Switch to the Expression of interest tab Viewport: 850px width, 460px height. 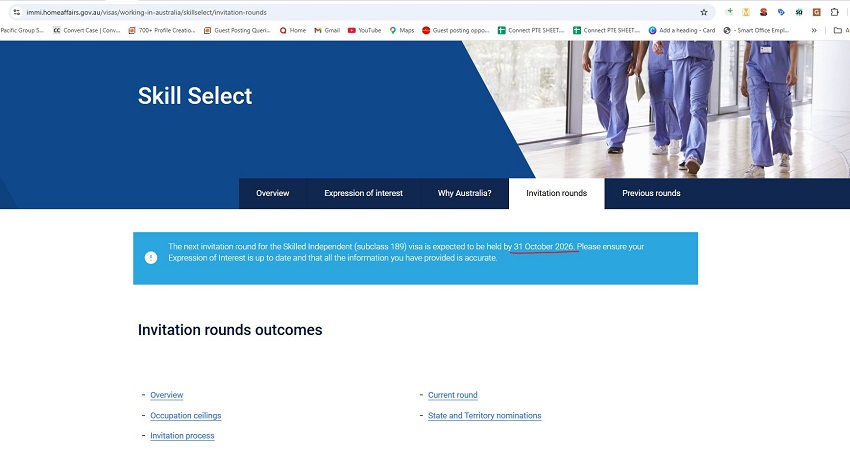point(363,193)
